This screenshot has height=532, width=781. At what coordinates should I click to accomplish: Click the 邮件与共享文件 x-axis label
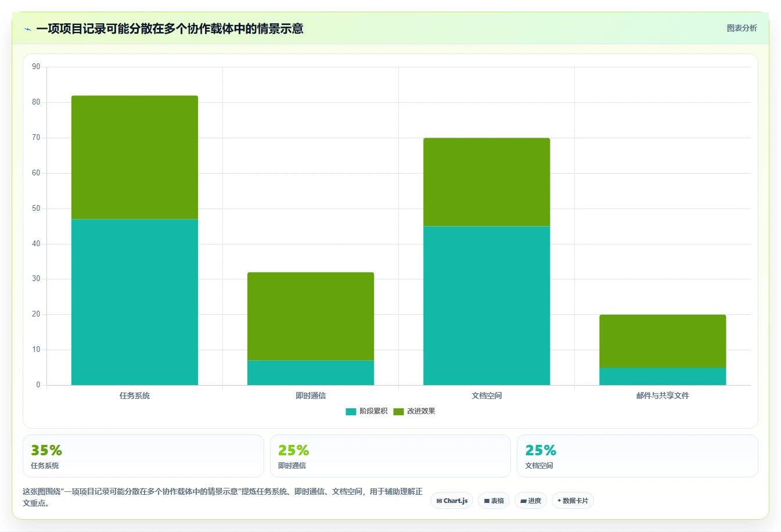coord(663,396)
